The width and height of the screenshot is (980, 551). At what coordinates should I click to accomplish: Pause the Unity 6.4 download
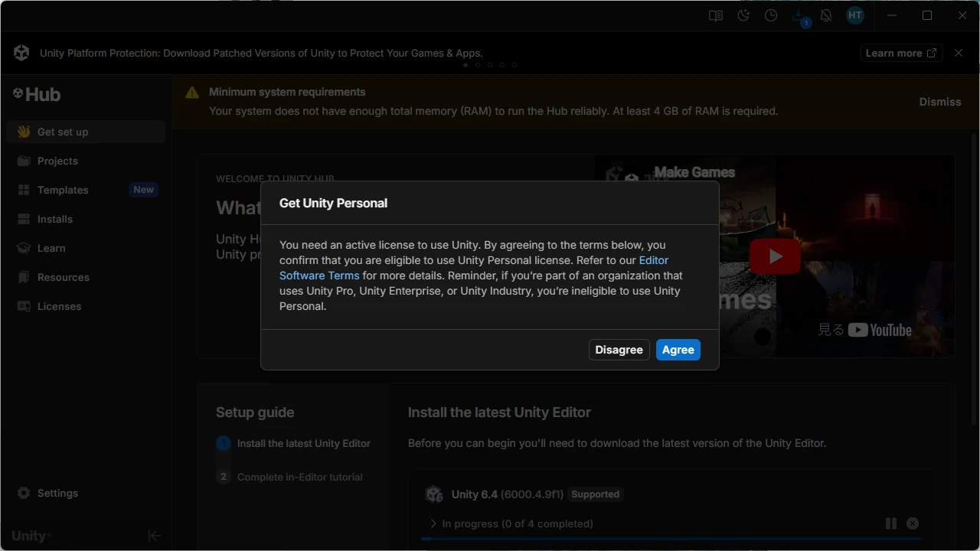click(891, 523)
